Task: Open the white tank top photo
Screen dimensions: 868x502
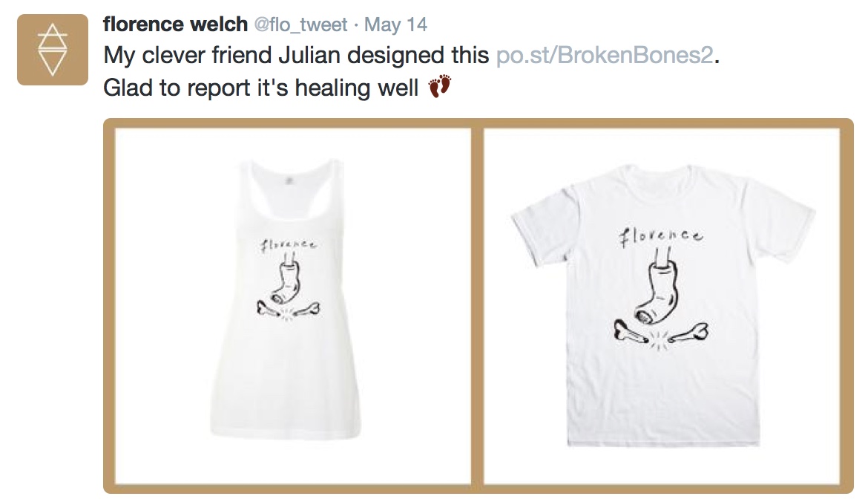Action: tap(293, 306)
